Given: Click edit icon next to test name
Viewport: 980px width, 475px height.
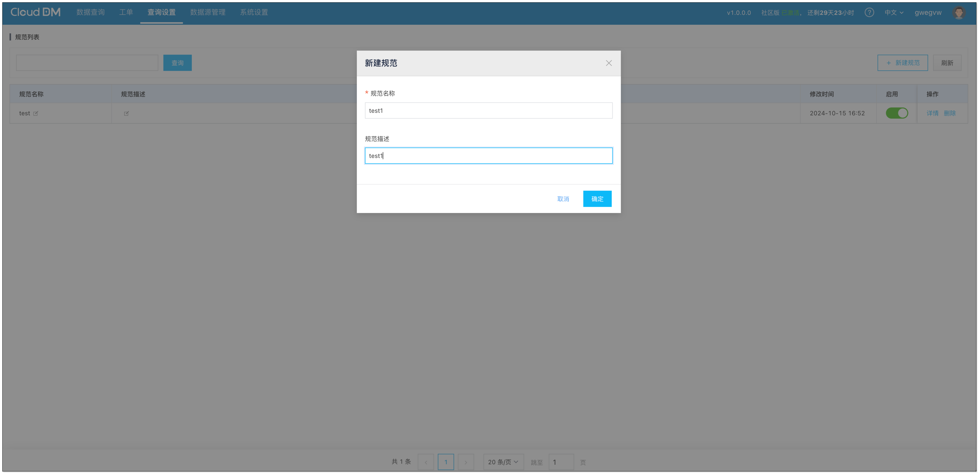Looking at the screenshot, I should click(x=36, y=113).
